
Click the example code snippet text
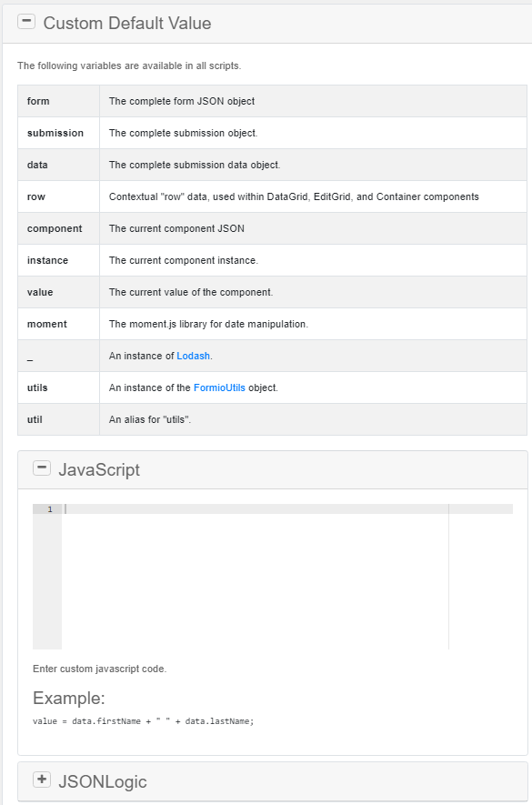143,720
